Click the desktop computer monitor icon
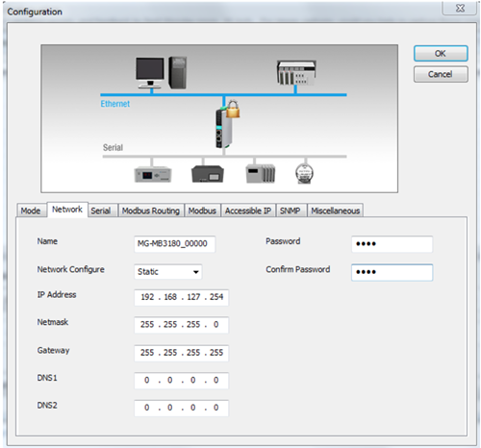 149,73
